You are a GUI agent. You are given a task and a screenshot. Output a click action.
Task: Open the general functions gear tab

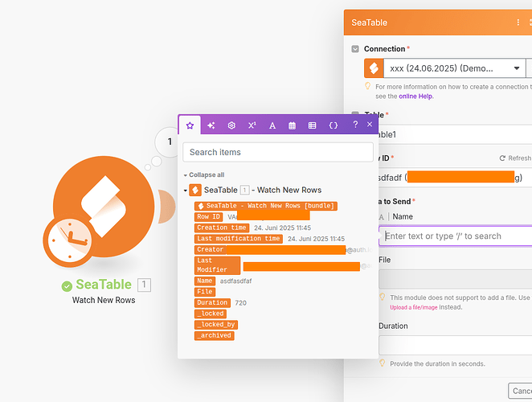point(231,125)
